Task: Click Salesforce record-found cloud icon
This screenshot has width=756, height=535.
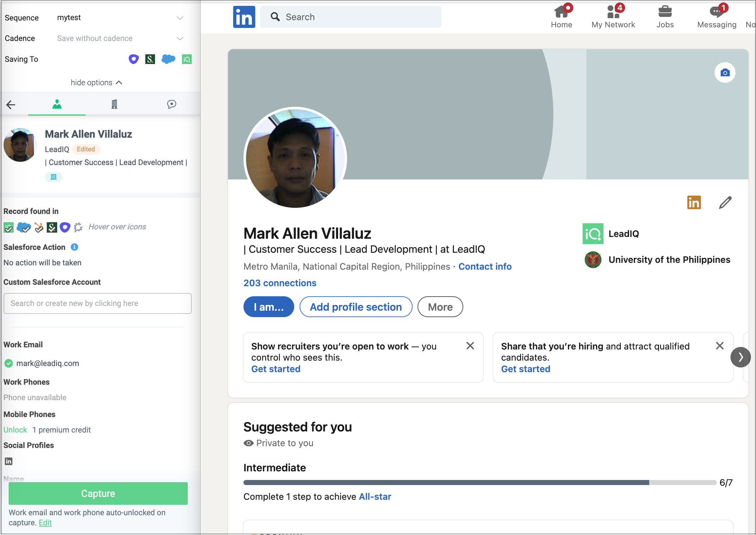Action: [24, 227]
